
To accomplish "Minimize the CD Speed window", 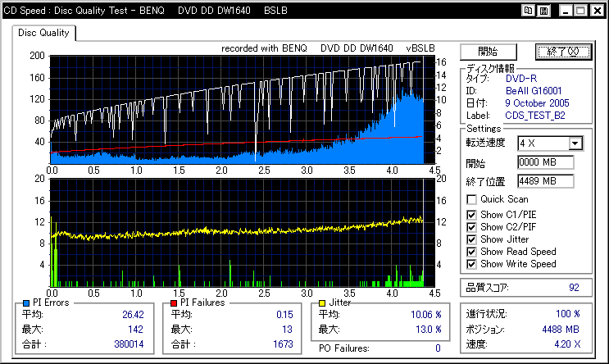I will 566,11.
